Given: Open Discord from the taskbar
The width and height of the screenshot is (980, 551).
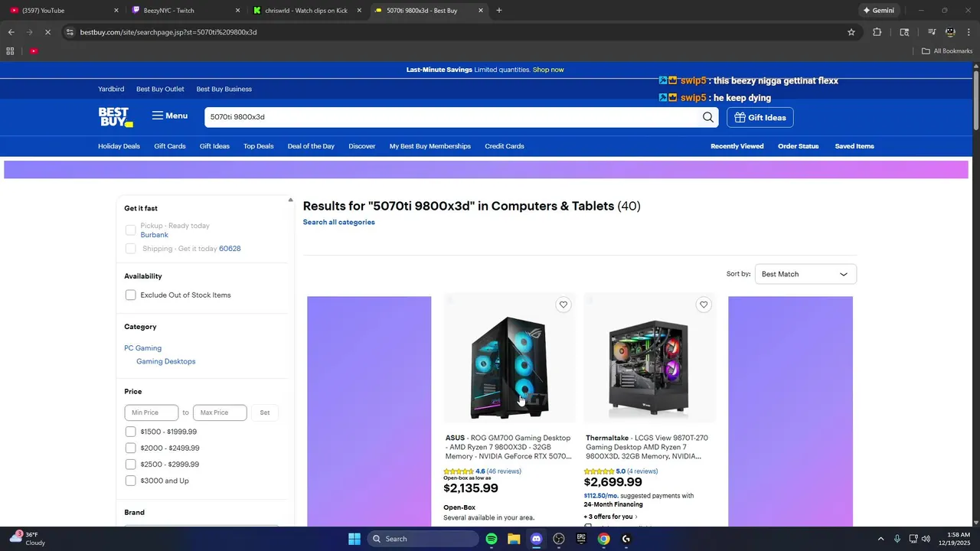Looking at the screenshot, I should coord(536,539).
